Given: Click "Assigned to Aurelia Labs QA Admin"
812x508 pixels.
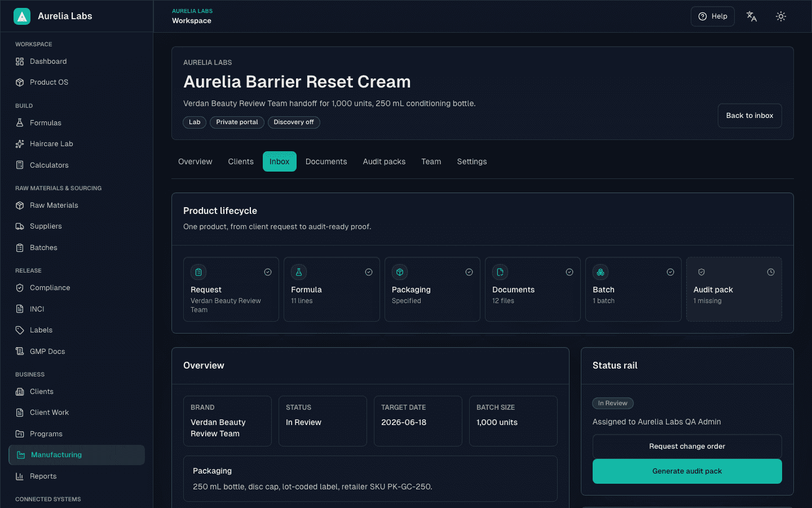Looking at the screenshot, I should [x=657, y=422].
